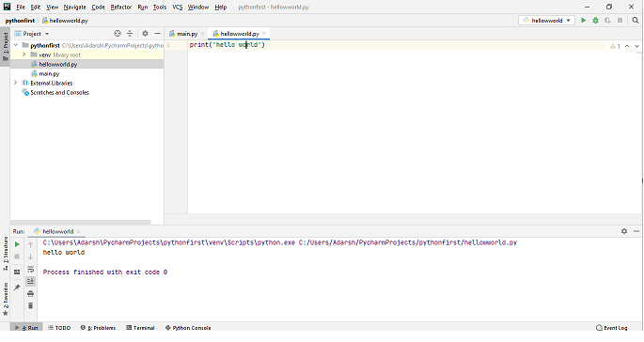Locate current file with target icon in Project panel
Image resolution: width=644 pixels, height=342 pixels.
point(118,34)
